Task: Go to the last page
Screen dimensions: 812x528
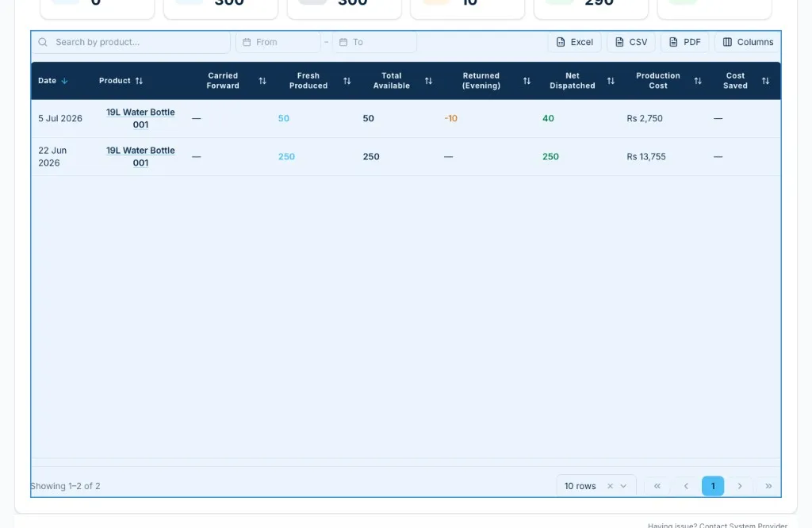Action: pos(768,486)
